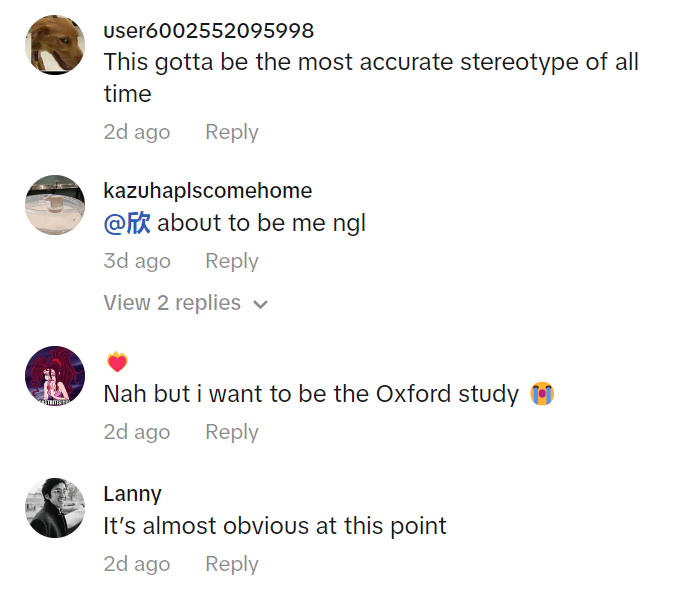Click the timestamp on user6002552095998's comment

pyautogui.click(x=136, y=132)
